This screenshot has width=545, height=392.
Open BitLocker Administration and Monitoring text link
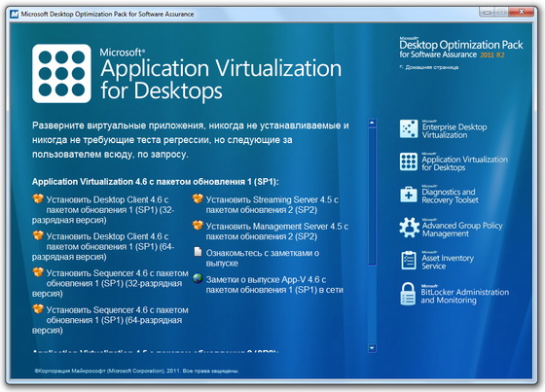[x=465, y=296]
